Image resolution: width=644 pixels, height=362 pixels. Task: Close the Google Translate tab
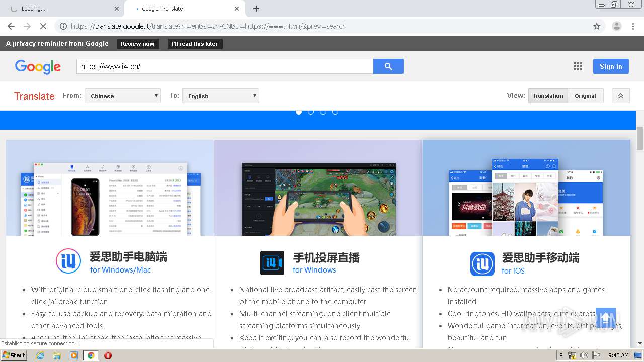(x=237, y=9)
